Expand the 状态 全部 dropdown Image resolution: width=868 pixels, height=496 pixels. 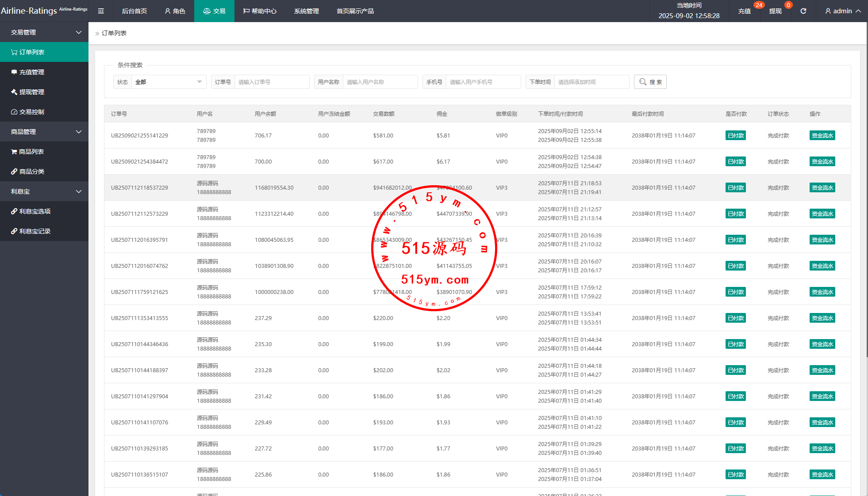(168, 82)
